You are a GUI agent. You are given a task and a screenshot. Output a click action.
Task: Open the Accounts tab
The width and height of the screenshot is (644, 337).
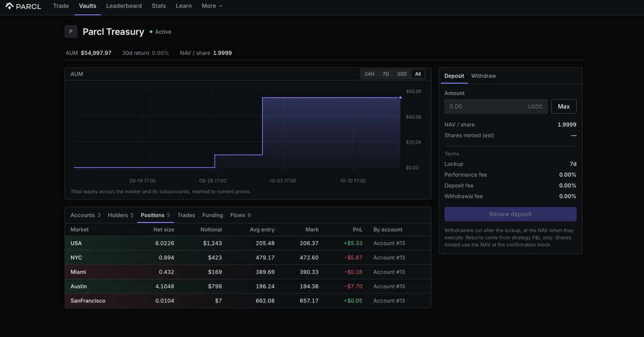point(85,215)
